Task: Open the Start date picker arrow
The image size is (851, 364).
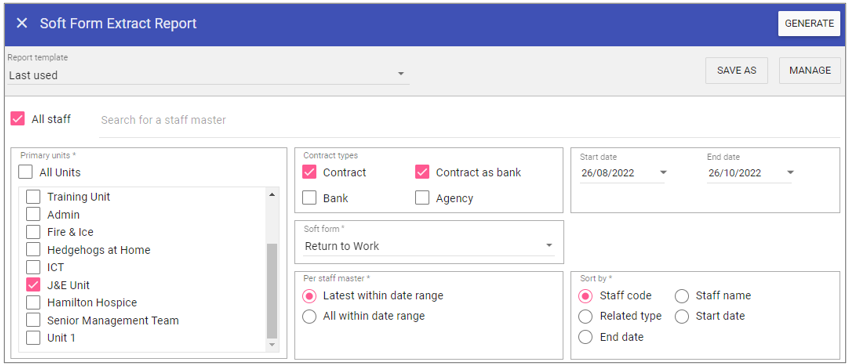Action: tap(663, 173)
